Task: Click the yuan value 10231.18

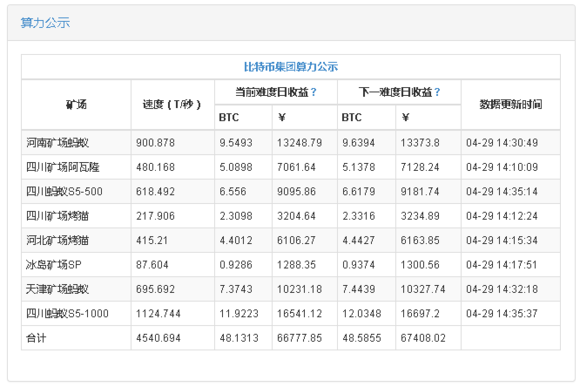Action: 300,289
